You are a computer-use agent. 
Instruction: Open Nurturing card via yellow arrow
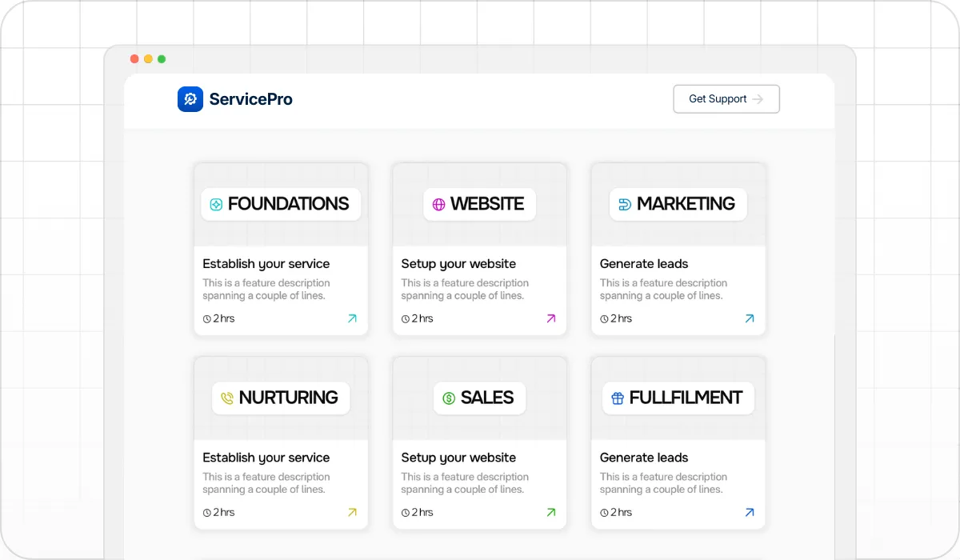coord(352,512)
